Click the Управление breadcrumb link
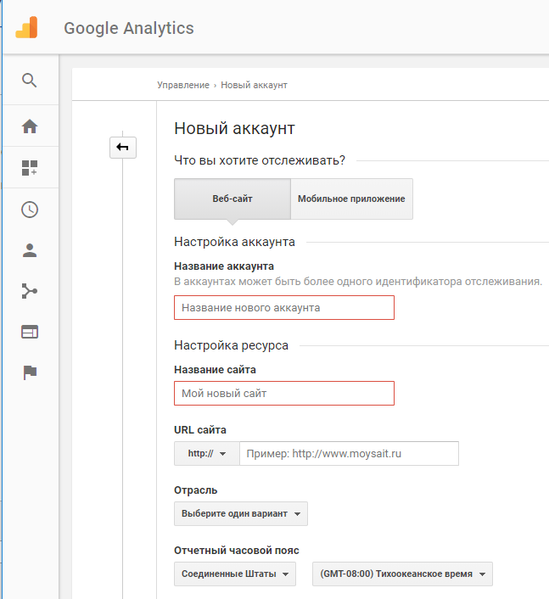The image size is (549, 599). pos(183,85)
